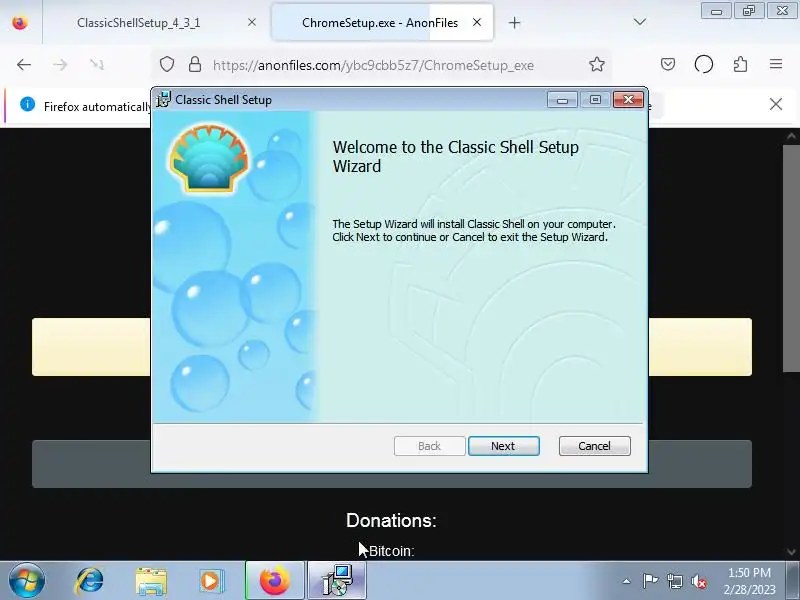Click the muted volume tray icon
The height and width of the screenshot is (600, 800).
click(698, 581)
